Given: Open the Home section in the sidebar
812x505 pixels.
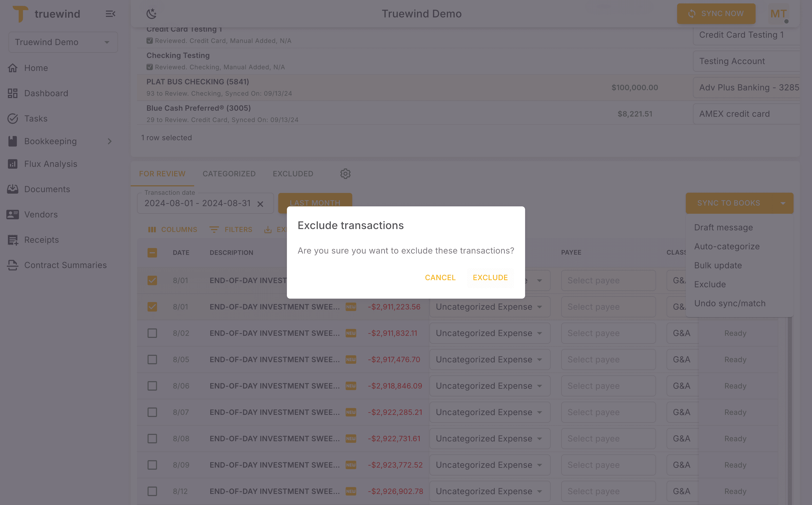Looking at the screenshot, I should pyautogui.click(x=35, y=68).
